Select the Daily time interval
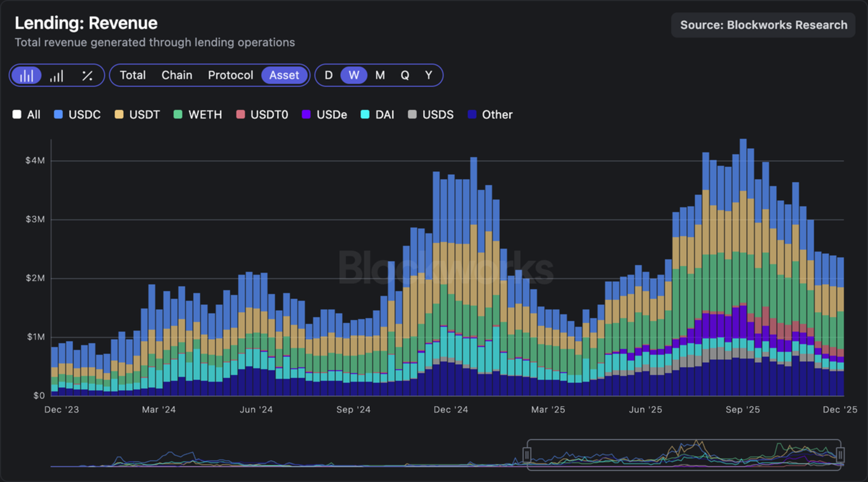 [329, 75]
